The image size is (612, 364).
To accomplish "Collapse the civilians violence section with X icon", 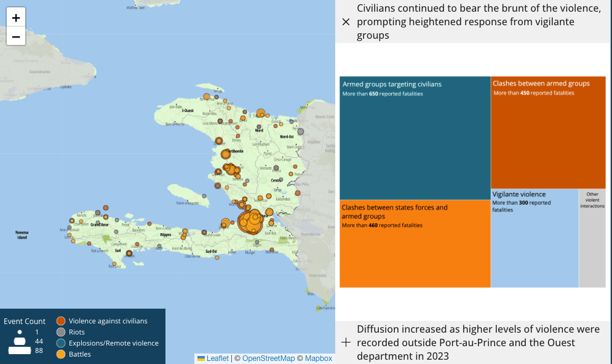I will tap(346, 22).
